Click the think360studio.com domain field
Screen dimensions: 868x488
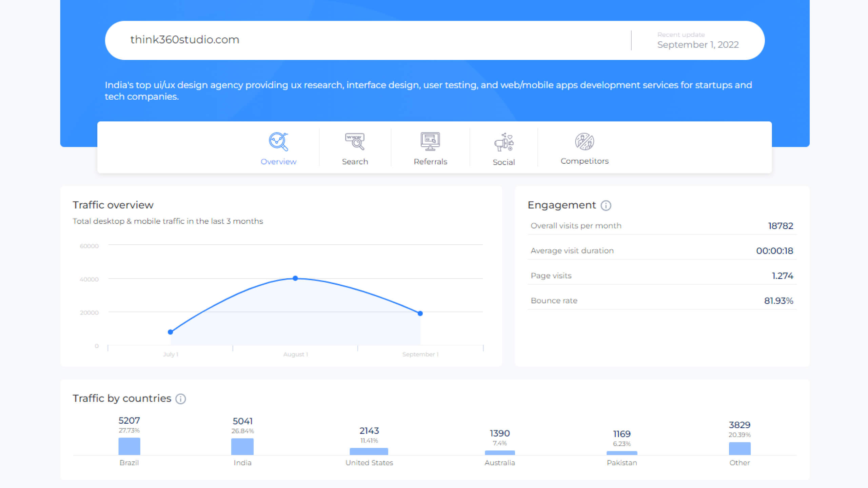coord(184,40)
